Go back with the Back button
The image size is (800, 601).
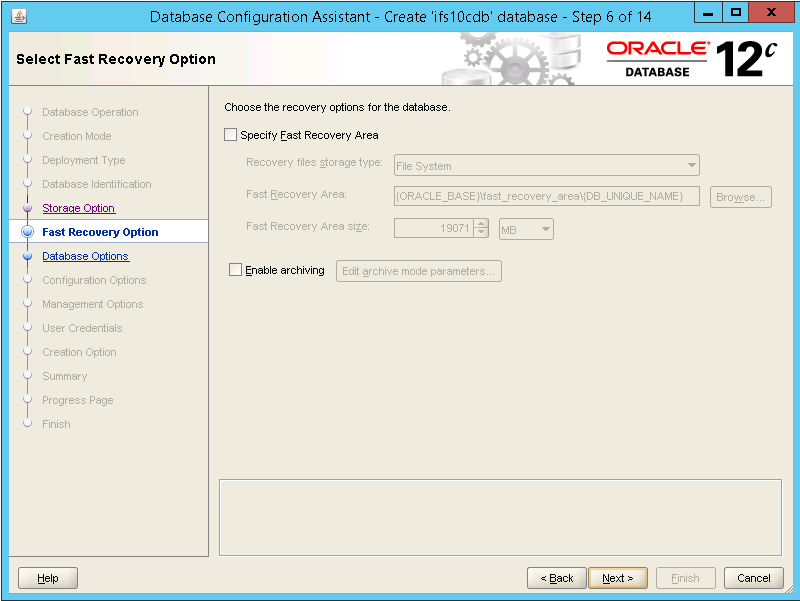(556, 578)
